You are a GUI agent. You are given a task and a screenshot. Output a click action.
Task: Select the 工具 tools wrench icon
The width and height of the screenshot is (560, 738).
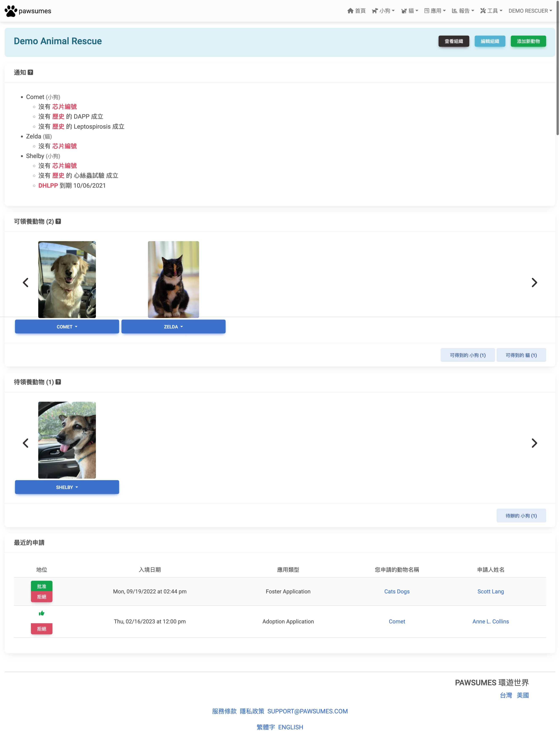(x=483, y=11)
